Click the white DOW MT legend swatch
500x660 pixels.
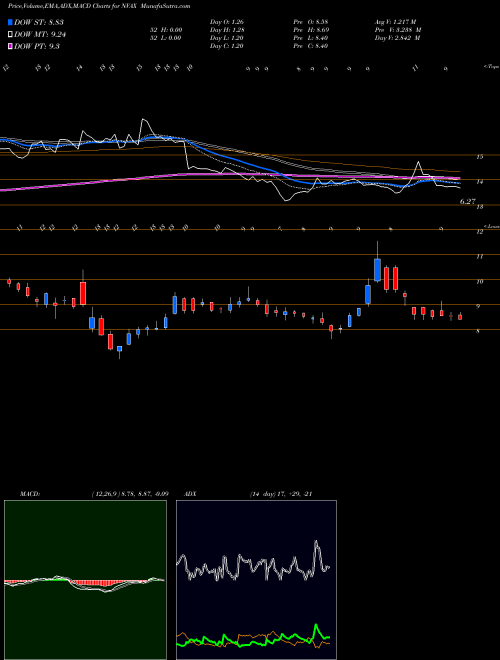10,34
